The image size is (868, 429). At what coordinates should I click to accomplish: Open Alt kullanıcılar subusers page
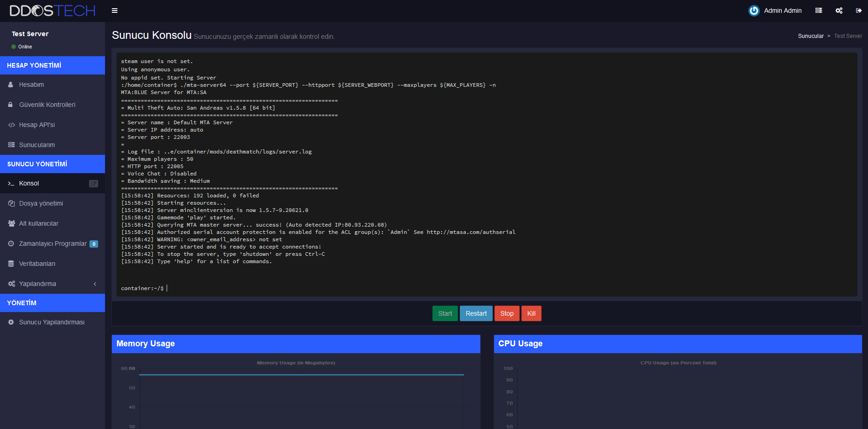[x=53, y=223]
